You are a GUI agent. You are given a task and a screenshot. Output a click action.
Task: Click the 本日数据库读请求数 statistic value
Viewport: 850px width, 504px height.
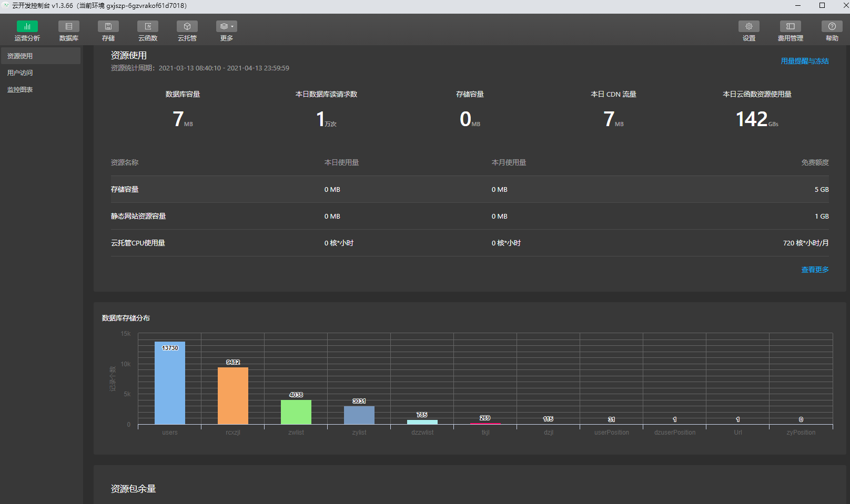(326, 119)
